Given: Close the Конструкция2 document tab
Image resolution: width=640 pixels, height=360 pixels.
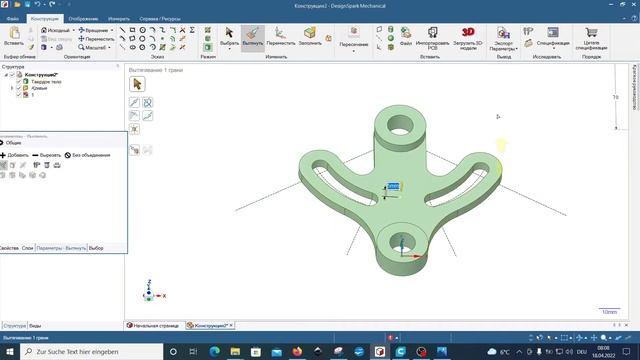Looking at the screenshot, I should (231, 325).
